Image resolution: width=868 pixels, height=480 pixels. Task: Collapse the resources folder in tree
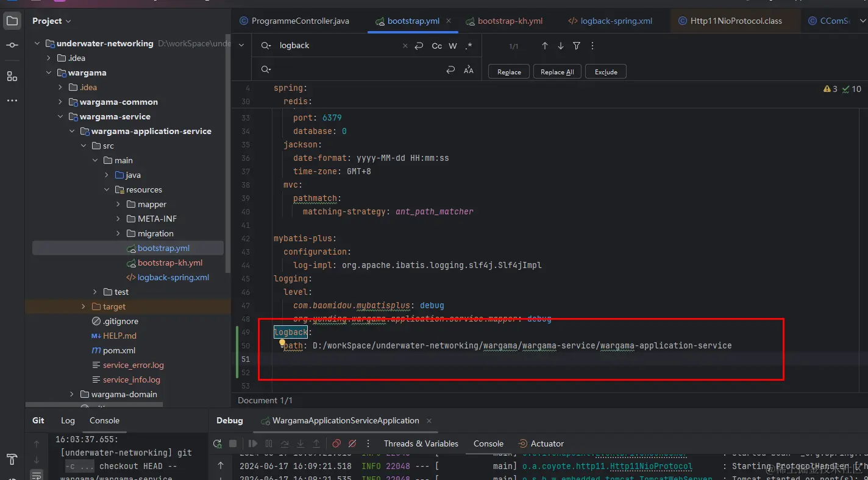pos(107,189)
